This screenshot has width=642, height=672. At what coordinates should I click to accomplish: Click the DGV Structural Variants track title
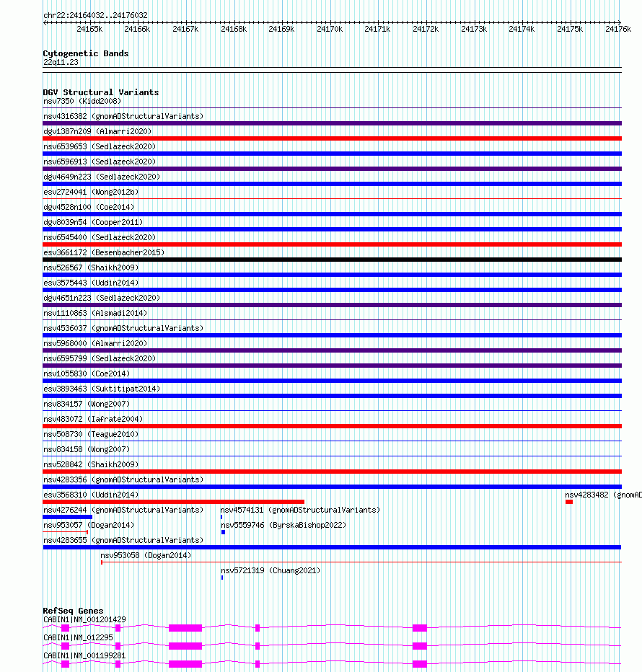click(x=101, y=92)
